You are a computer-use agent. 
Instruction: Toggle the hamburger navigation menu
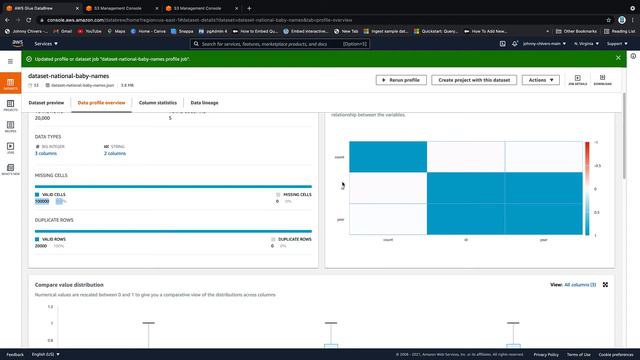pos(11,61)
